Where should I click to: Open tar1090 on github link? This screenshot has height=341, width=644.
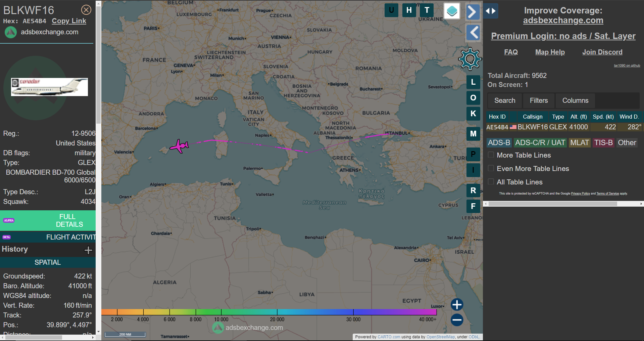coord(627,66)
